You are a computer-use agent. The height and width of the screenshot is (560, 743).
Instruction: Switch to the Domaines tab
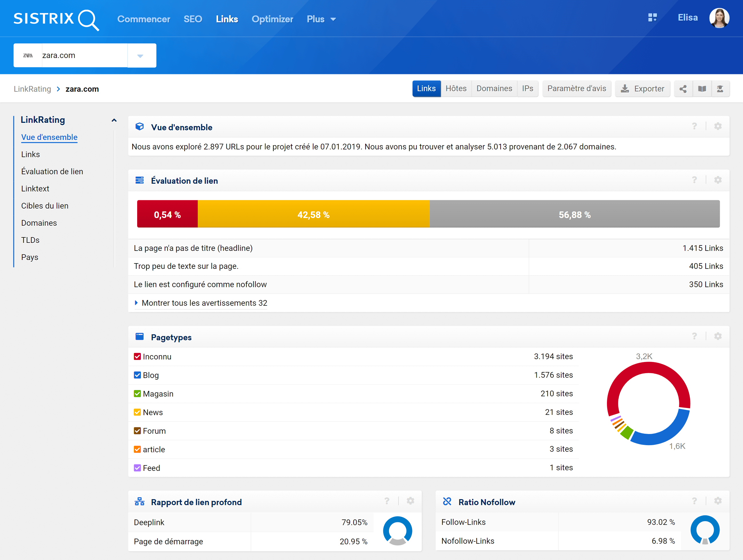[x=494, y=89]
